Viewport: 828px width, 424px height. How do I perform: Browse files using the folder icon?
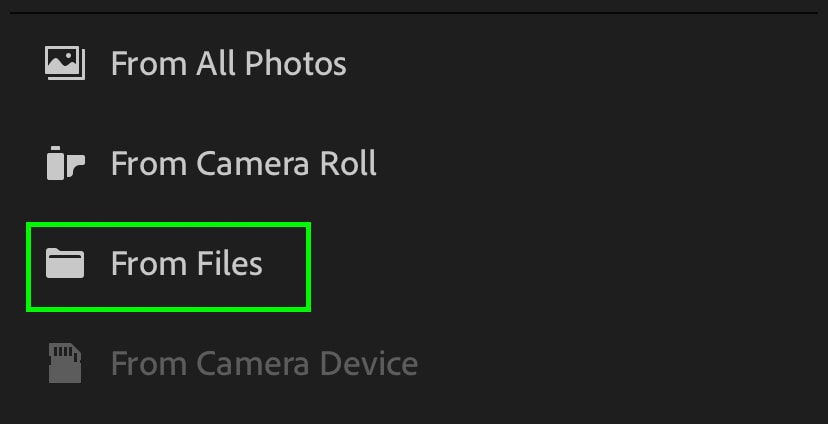click(65, 264)
